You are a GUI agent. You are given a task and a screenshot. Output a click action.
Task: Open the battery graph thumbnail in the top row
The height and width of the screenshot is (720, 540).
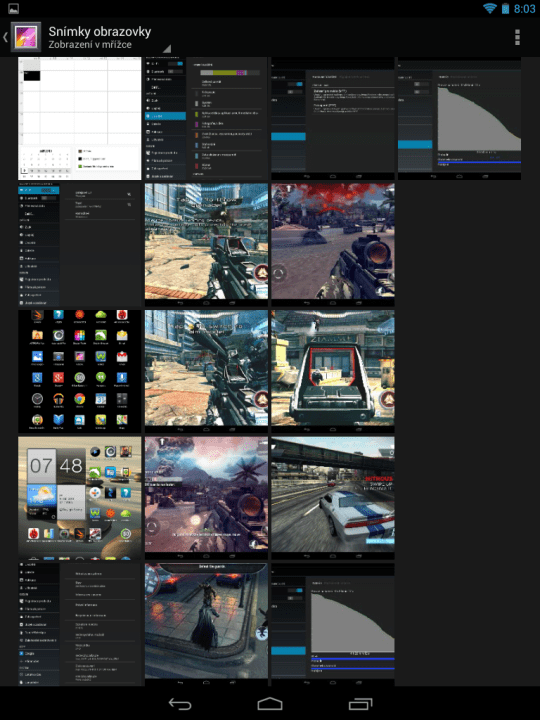click(460, 118)
